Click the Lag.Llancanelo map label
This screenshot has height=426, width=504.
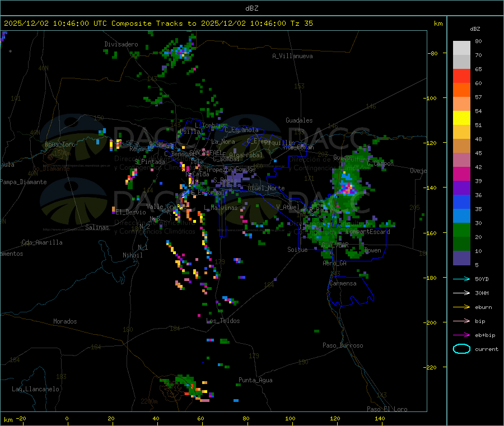pyautogui.click(x=35, y=389)
